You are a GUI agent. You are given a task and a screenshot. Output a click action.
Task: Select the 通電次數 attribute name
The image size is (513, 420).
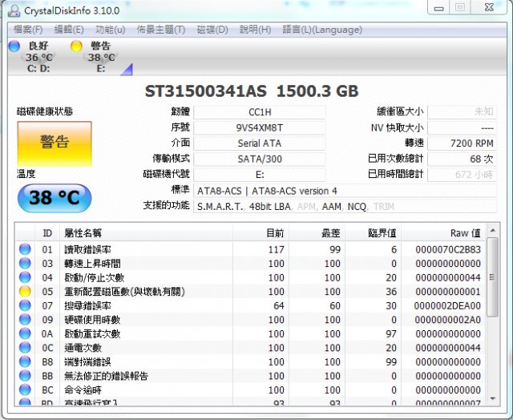[x=83, y=348]
